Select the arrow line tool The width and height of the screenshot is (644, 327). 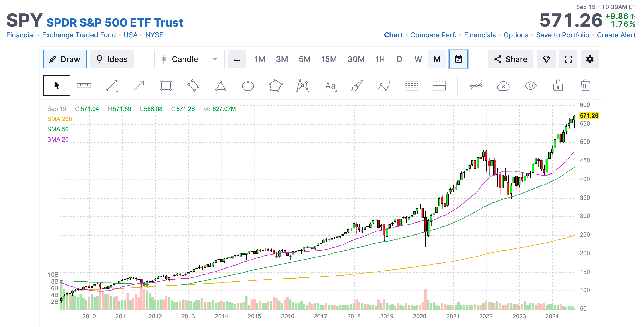[139, 86]
